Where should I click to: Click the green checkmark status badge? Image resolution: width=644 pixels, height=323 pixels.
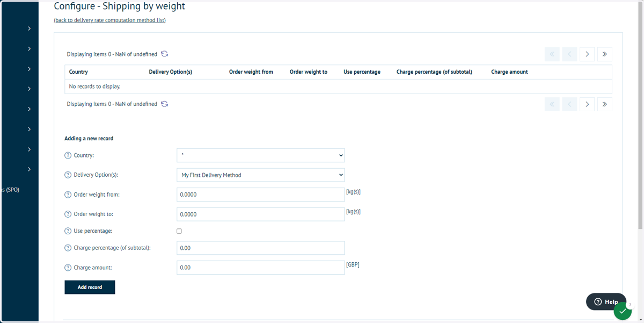623,311
